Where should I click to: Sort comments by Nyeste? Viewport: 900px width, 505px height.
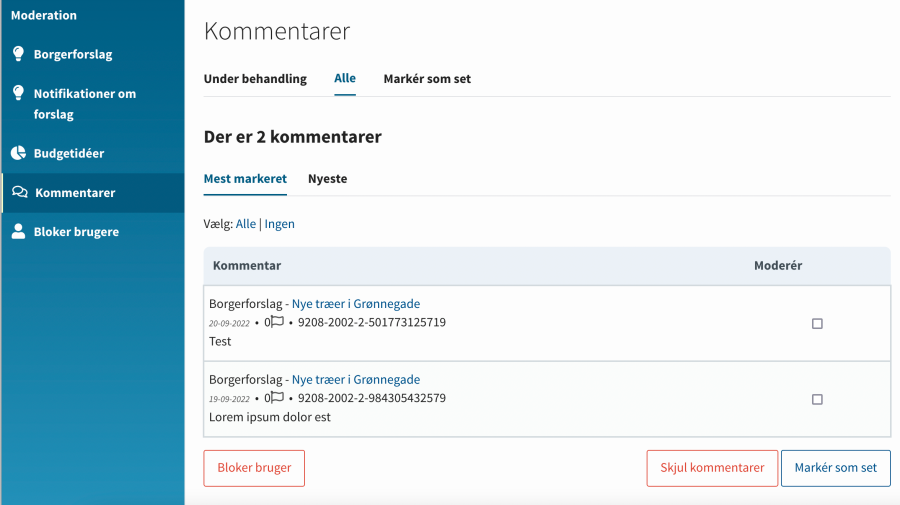click(x=328, y=178)
